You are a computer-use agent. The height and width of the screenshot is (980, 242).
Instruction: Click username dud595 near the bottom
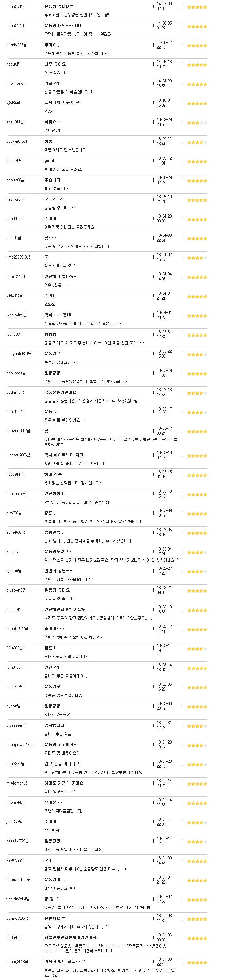pyautogui.click(x=14, y=938)
